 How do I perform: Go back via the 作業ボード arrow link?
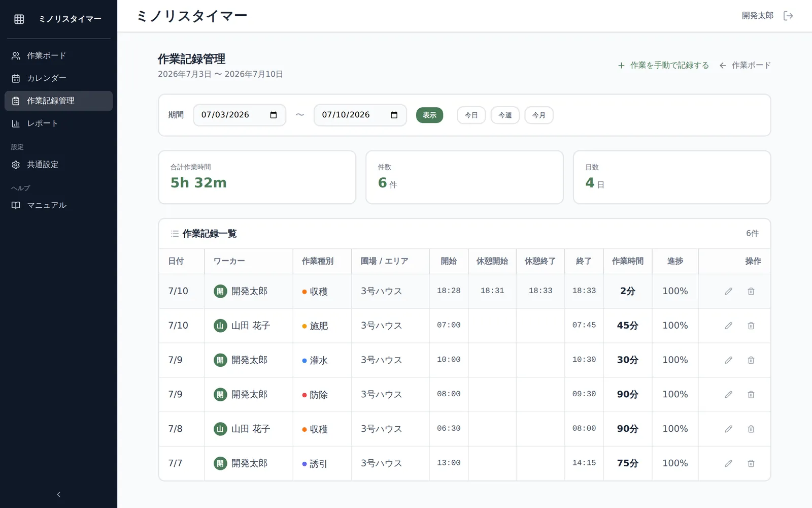pyautogui.click(x=745, y=65)
